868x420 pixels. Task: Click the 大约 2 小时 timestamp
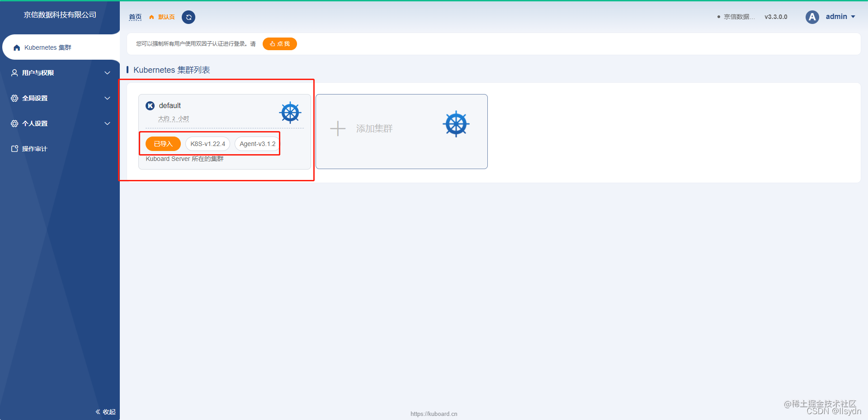pos(174,118)
